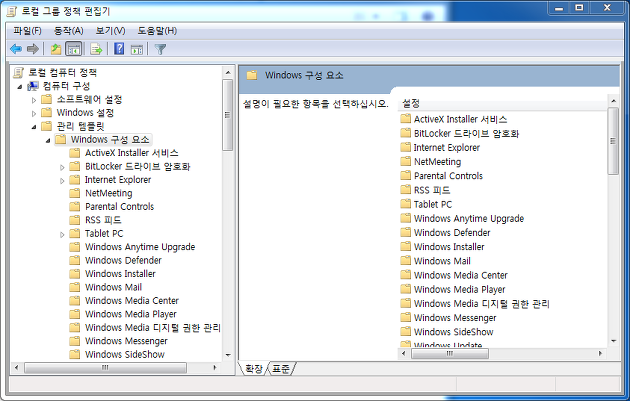Viewport: 630px width, 401px height.
Task: Select BitLocker 드라이브 암호화 in right list
Action: pos(466,133)
